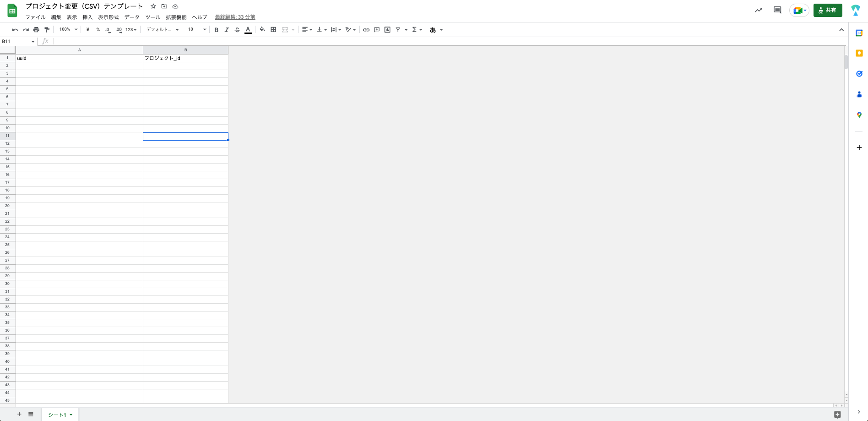Viewport: 868px width, 421px height.
Task: Open the insert link tool
Action: [366, 30]
